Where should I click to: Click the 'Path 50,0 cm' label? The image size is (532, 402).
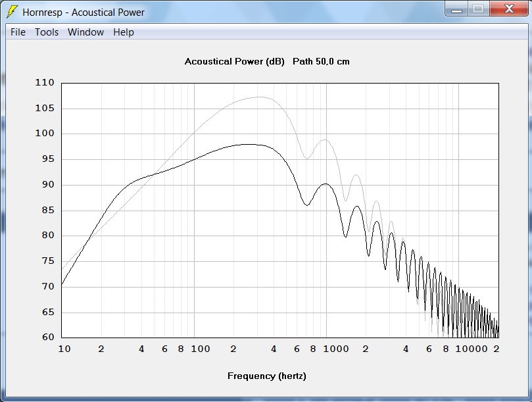click(321, 61)
